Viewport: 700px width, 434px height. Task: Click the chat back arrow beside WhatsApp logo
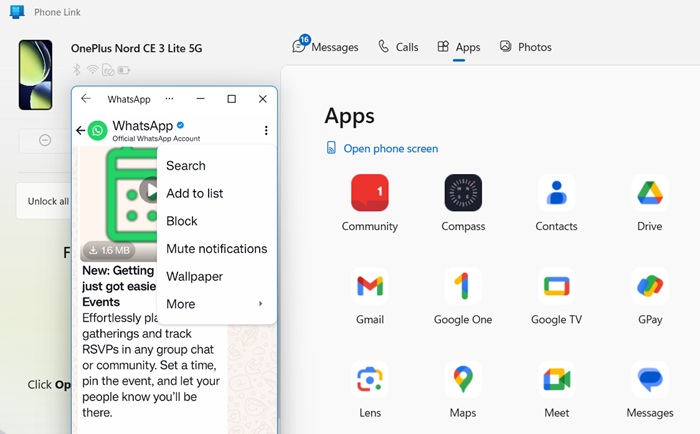tap(80, 130)
